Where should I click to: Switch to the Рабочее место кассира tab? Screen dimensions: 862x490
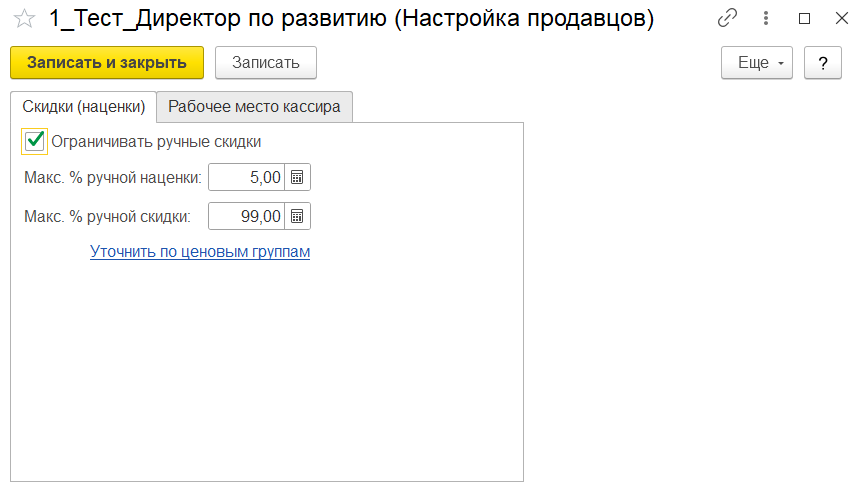click(254, 106)
